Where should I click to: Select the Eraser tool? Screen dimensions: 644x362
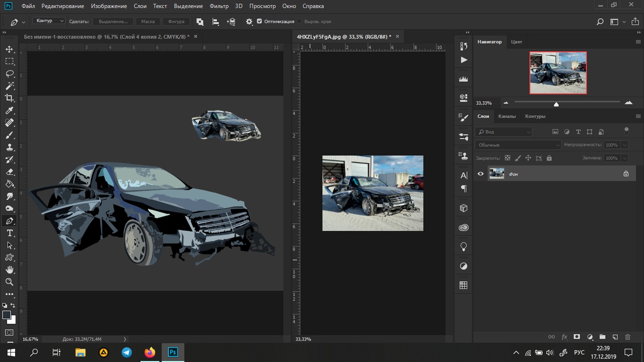point(9,172)
